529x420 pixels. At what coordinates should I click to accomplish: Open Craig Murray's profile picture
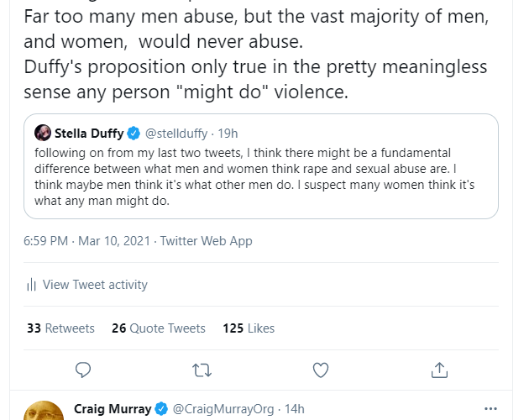pos(43,411)
